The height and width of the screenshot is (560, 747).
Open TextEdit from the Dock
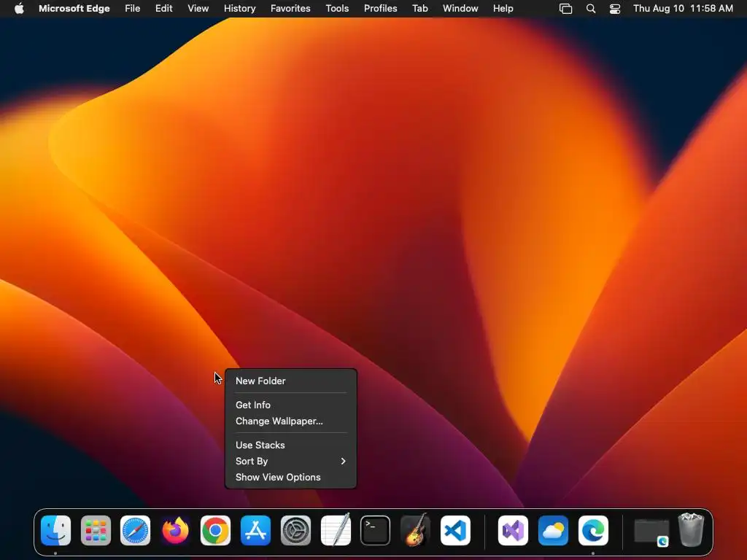click(336, 529)
